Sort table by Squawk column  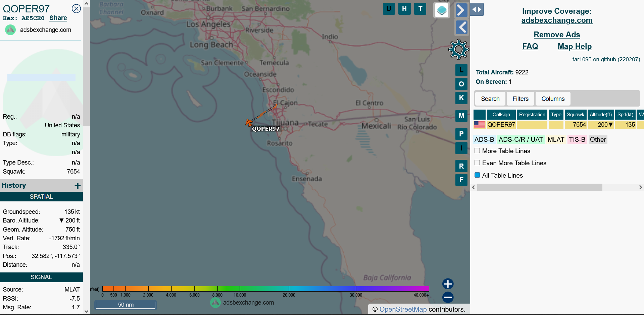pyautogui.click(x=576, y=115)
